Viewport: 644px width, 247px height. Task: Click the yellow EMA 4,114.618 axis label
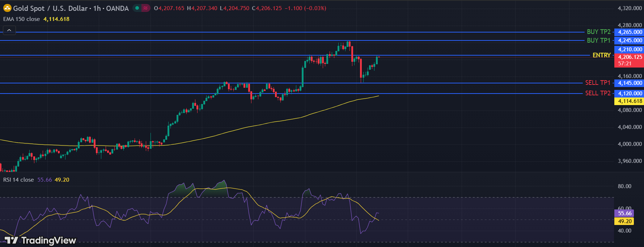click(630, 101)
